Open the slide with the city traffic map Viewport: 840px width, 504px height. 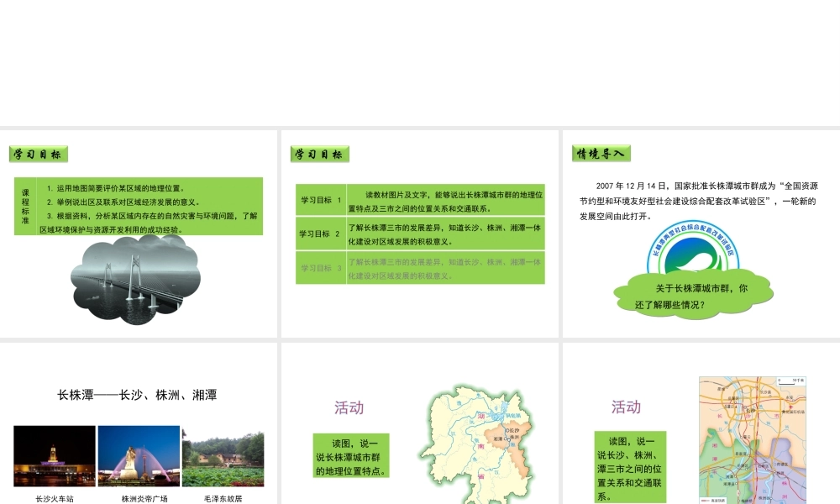tap(701, 423)
